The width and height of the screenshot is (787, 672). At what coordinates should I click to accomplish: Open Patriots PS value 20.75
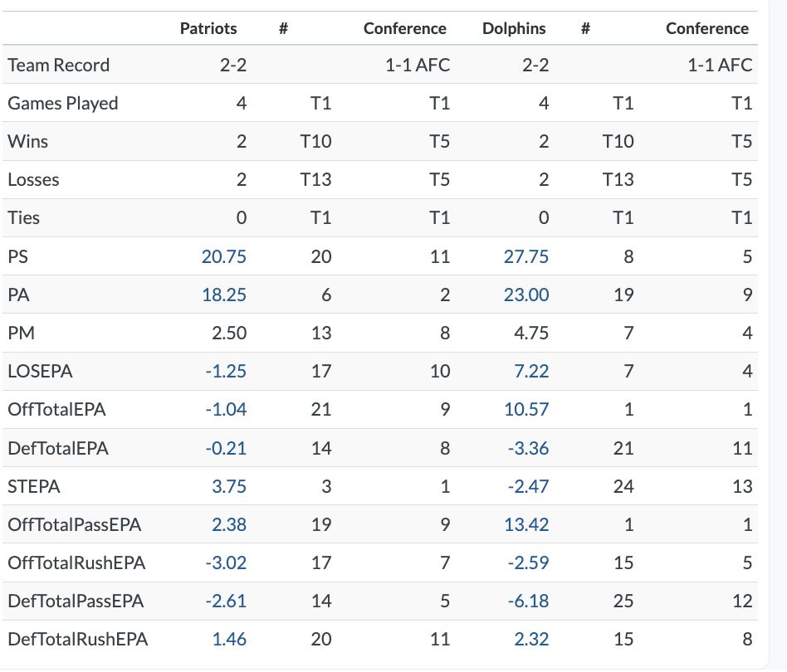[224, 256]
